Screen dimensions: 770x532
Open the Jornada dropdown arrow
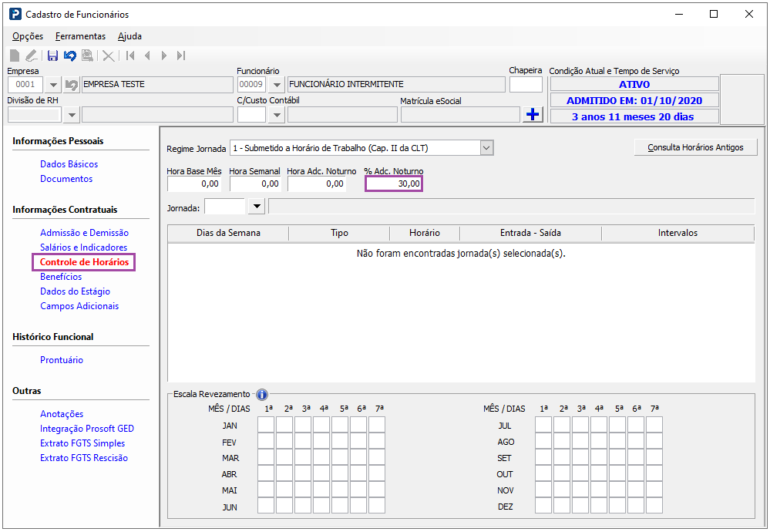pos(257,207)
